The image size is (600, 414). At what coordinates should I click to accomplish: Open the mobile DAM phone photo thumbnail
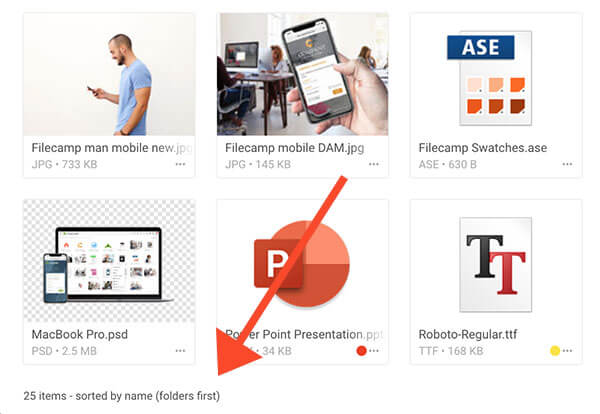click(303, 74)
